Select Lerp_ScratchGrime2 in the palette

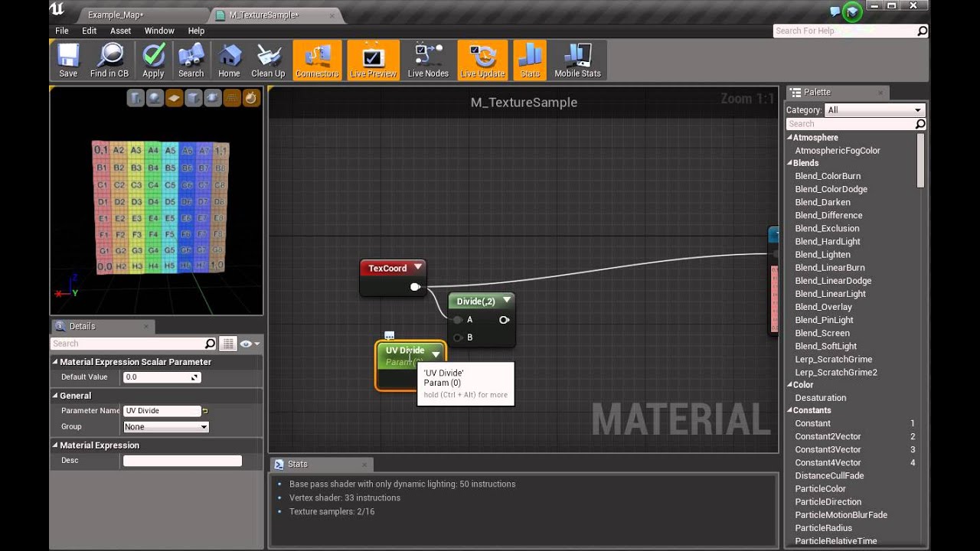point(836,372)
